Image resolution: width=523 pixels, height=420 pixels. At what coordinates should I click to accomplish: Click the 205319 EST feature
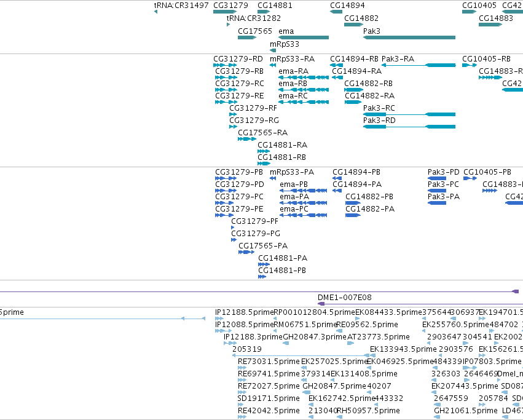click(x=301, y=355)
